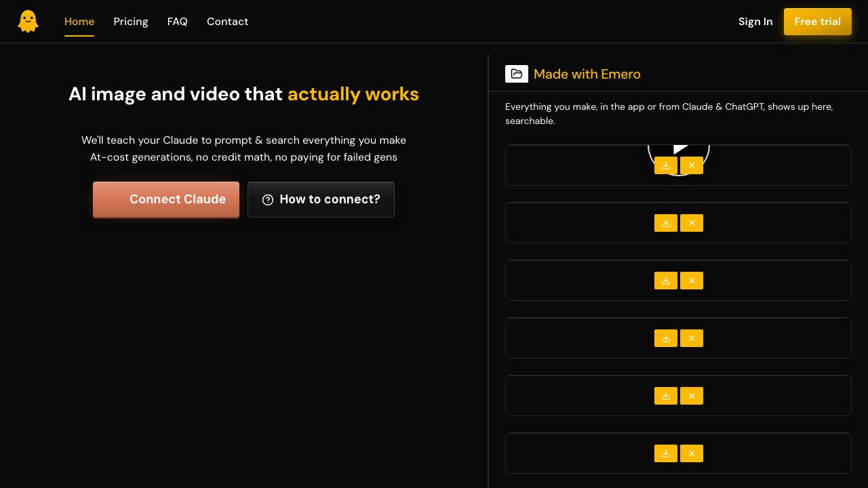Click the Sign In link
Image resolution: width=868 pixels, height=488 pixels.
755,22
